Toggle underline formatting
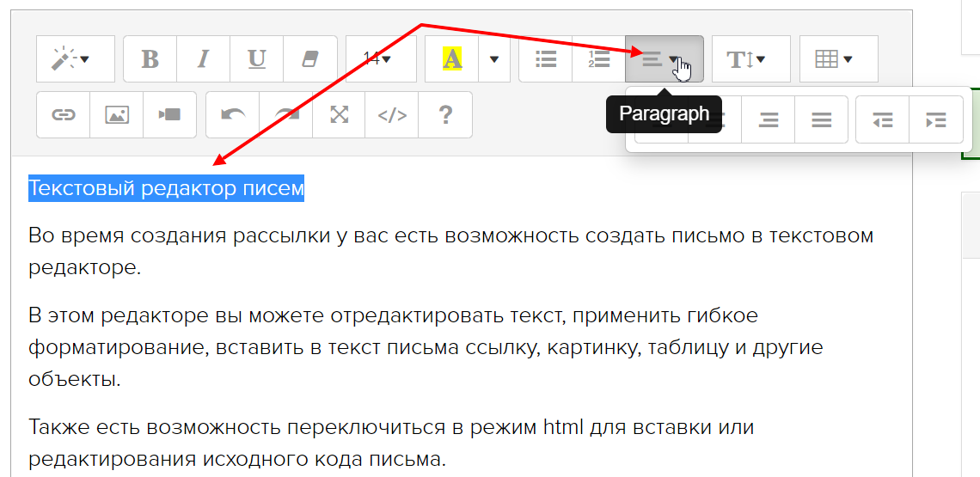980x477 pixels. tap(256, 59)
